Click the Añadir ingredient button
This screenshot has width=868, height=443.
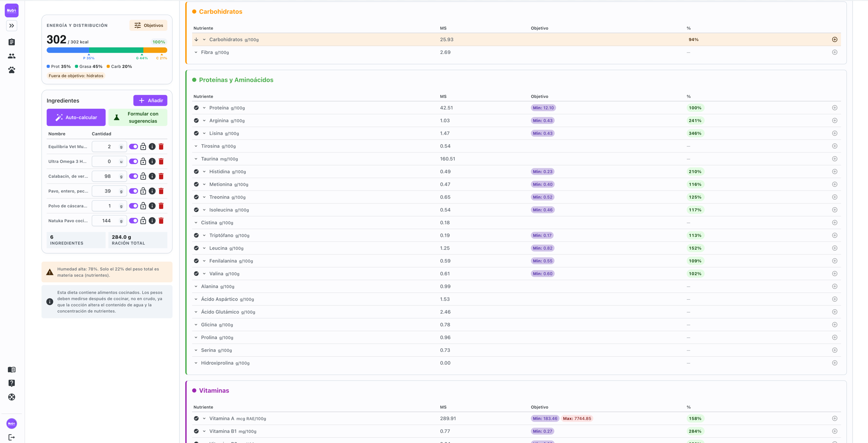coord(150,100)
